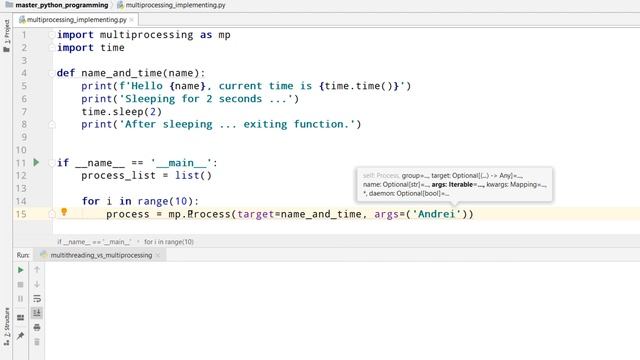
Task: Click 'Sleeping for 2 seconds' string
Action: pos(193,99)
